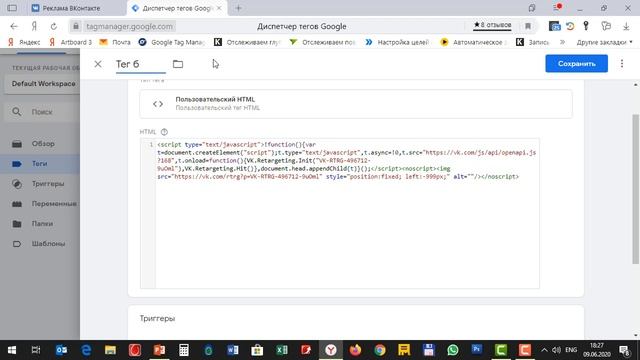This screenshot has height=360, width=640.
Task: Click the vertical page scrollbar
Action: point(635,189)
